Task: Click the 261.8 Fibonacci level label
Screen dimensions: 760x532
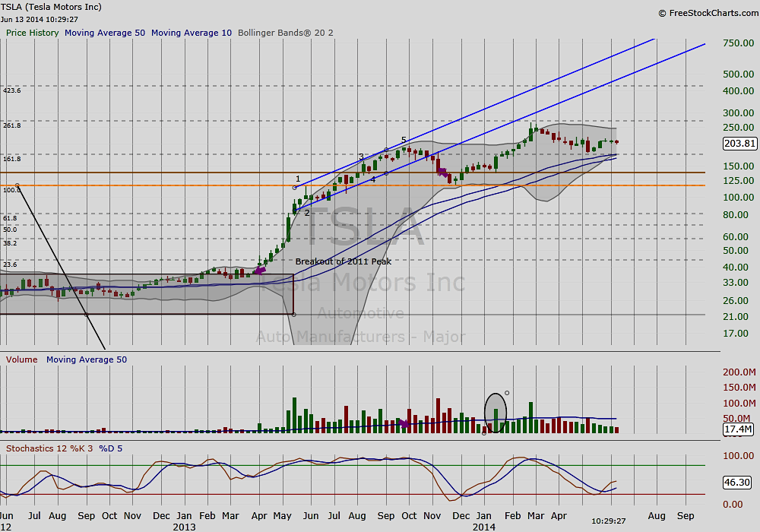Action: tap(11, 125)
